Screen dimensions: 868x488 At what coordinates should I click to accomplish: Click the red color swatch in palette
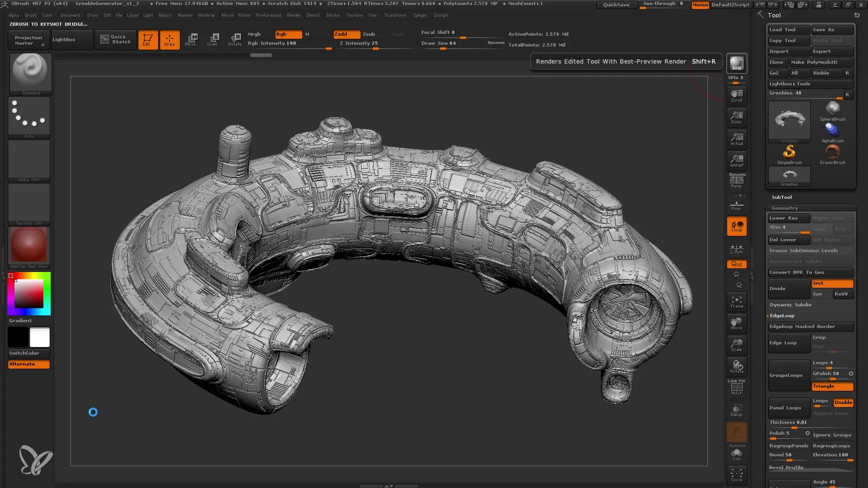11,276
